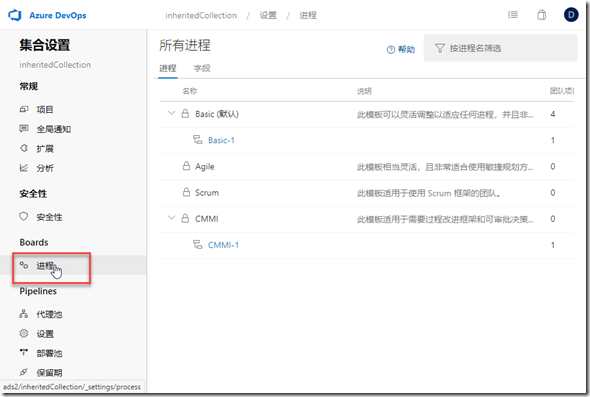Image resolution: width=590 pixels, height=397 pixels.
Task: Click the Scrum description text
Action: pos(429,193)
